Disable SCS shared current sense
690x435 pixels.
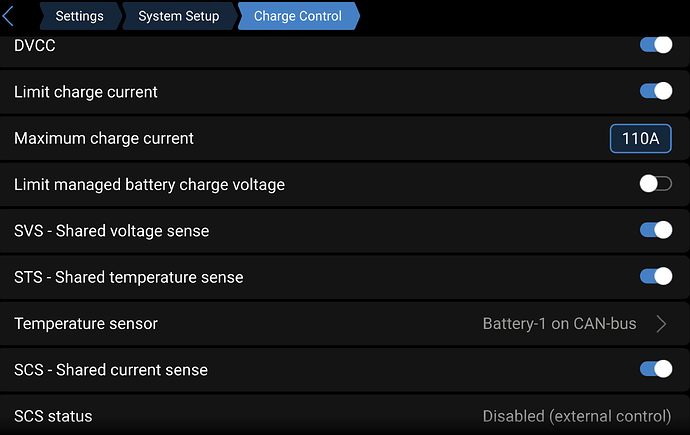point(656,369)
